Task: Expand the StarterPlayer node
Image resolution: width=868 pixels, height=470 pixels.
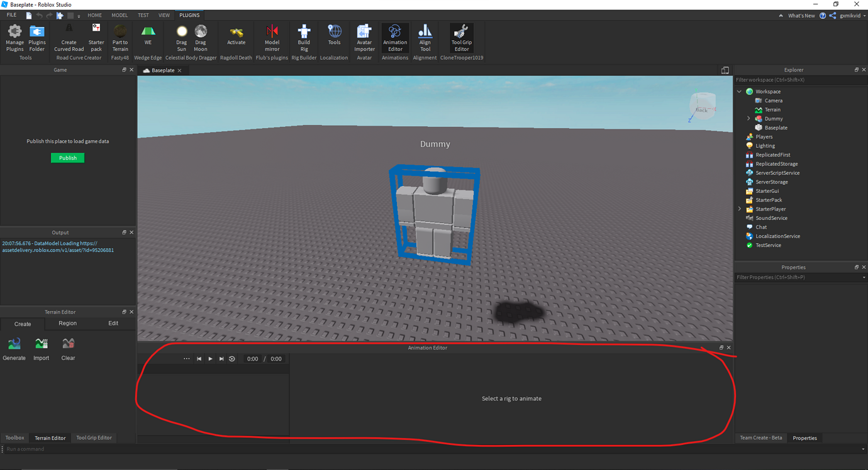Action: coord(739,209)
